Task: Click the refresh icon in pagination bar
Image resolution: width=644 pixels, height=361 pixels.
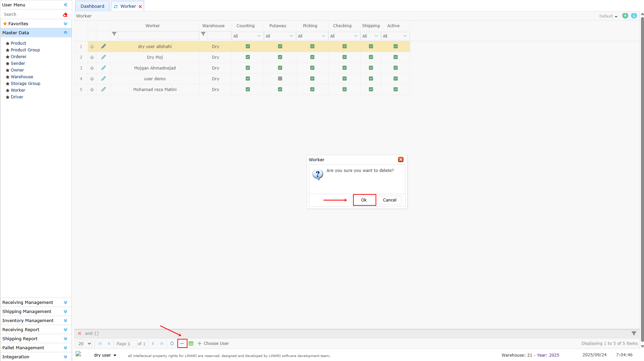Action: [172, 344]
